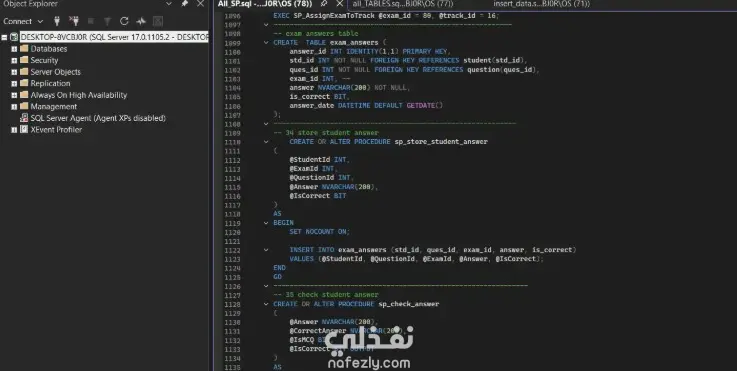Collapse the CREATE TABLE exam_answers code block
737x371 pixels.
(266, 43)
